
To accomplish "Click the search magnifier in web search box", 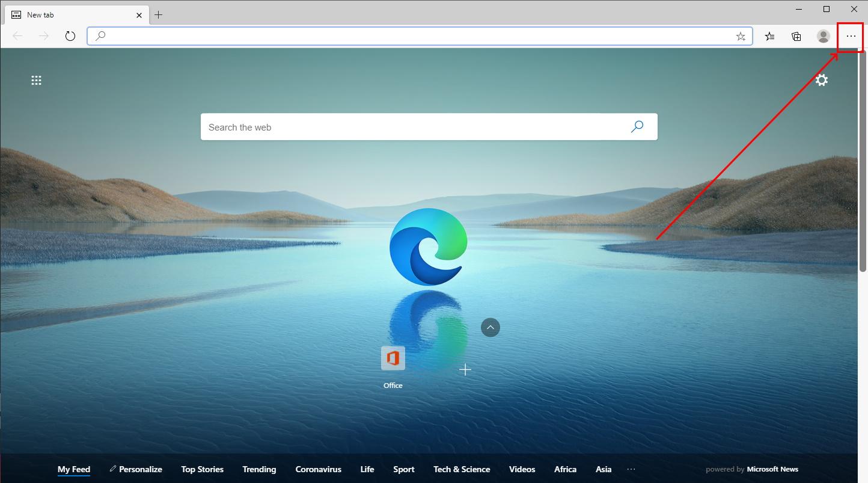I will point(637,126).
